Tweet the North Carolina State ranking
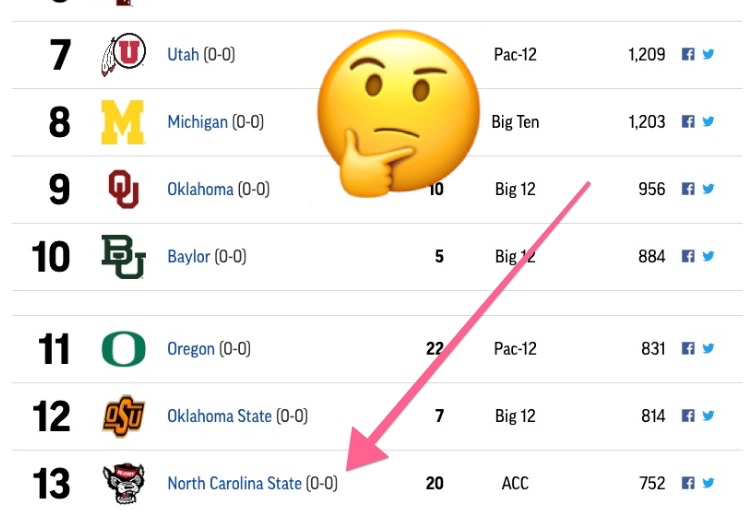 point(708,483)
